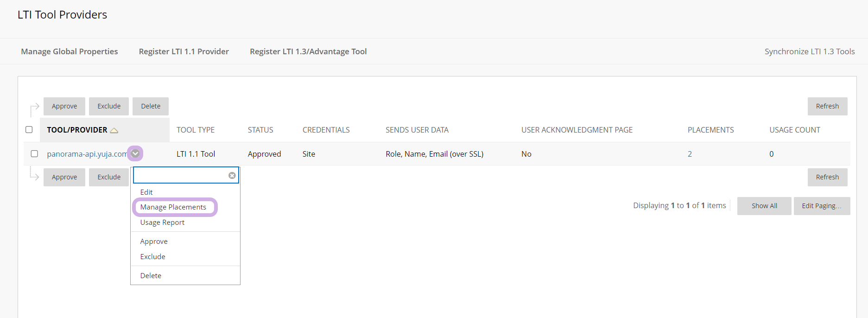This screenshot has height=318, width=868.
Task: Click the CREDENTIALS column header
Action: (x=326, y=130)
